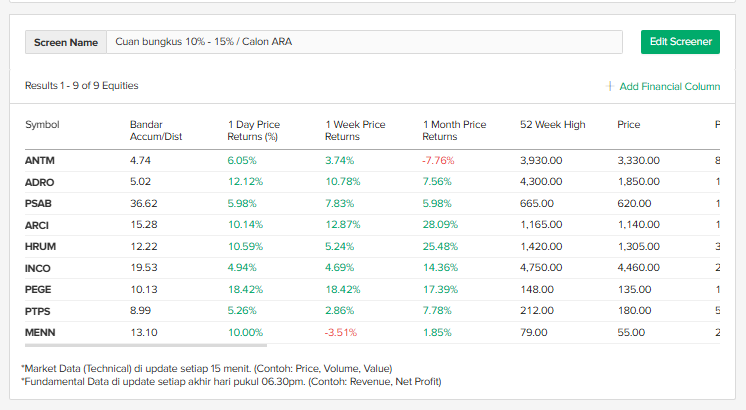Open the PEGE stock symbol
746x410 pixels.
(x=38, y=290)
